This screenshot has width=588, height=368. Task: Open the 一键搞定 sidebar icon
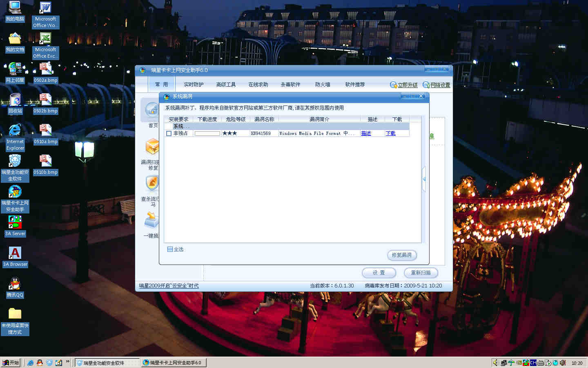[152, 220]
